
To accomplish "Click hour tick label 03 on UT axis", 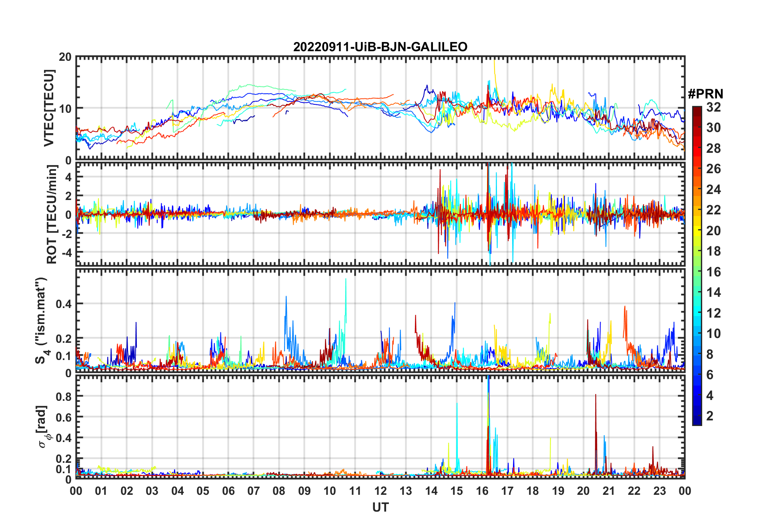I will pos(152,491).
